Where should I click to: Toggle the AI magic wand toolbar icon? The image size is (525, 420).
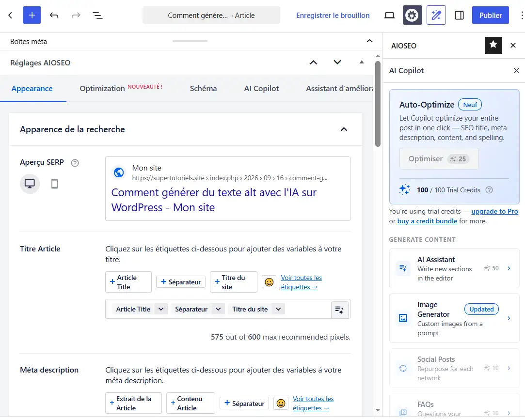pyautogui.click(x=436, y=15)
